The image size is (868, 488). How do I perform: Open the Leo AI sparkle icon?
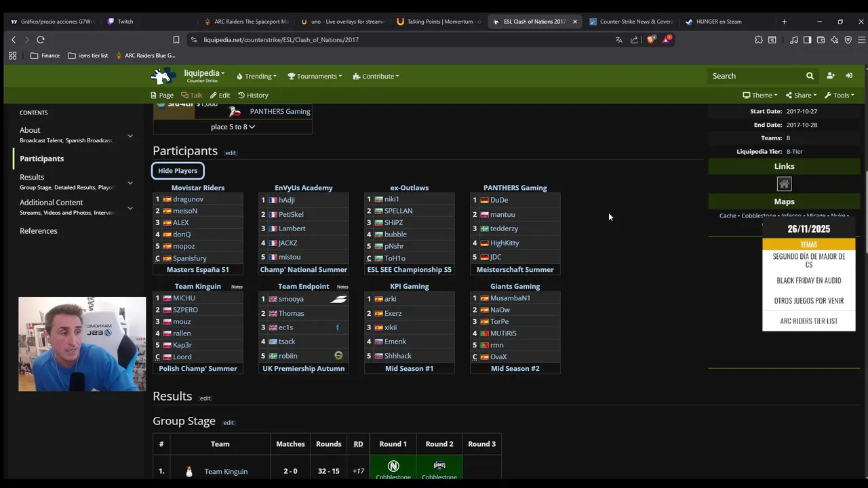click(x=834, y=40)
